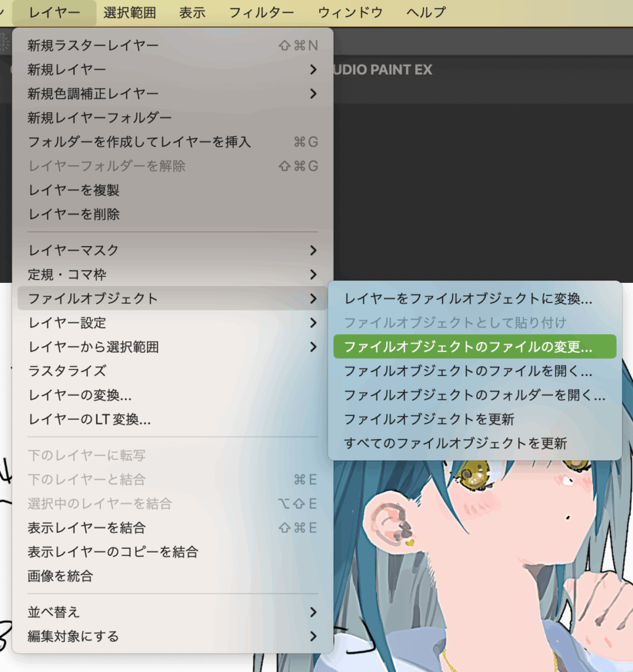Expand the ファイルオブジェクト submenu
The image size is (633, 672).
tap(173, 299)
